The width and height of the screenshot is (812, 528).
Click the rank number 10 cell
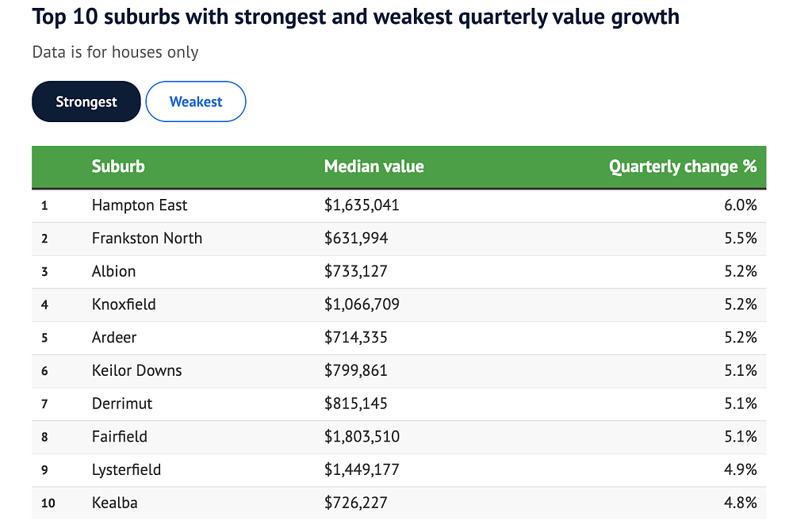[48, 503]
